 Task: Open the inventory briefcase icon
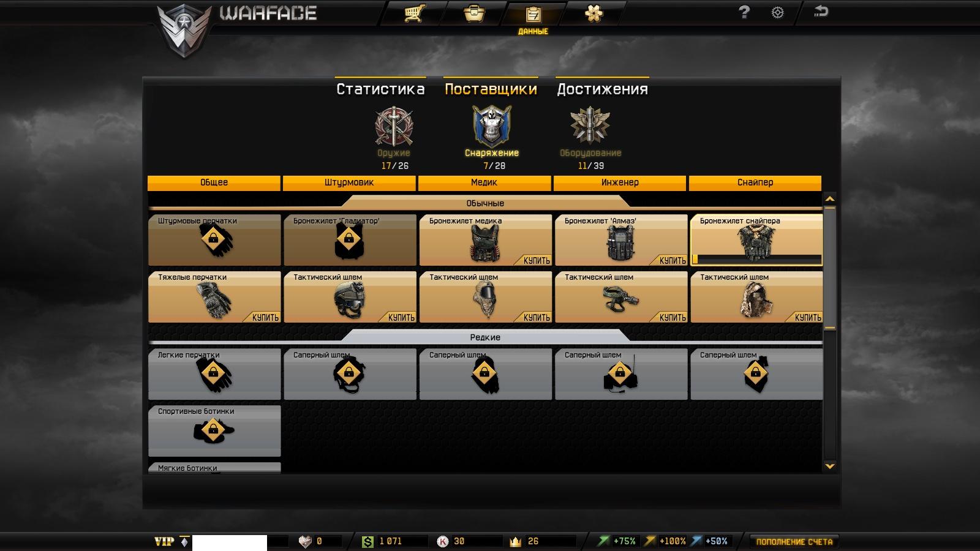[x=474, y=13]
